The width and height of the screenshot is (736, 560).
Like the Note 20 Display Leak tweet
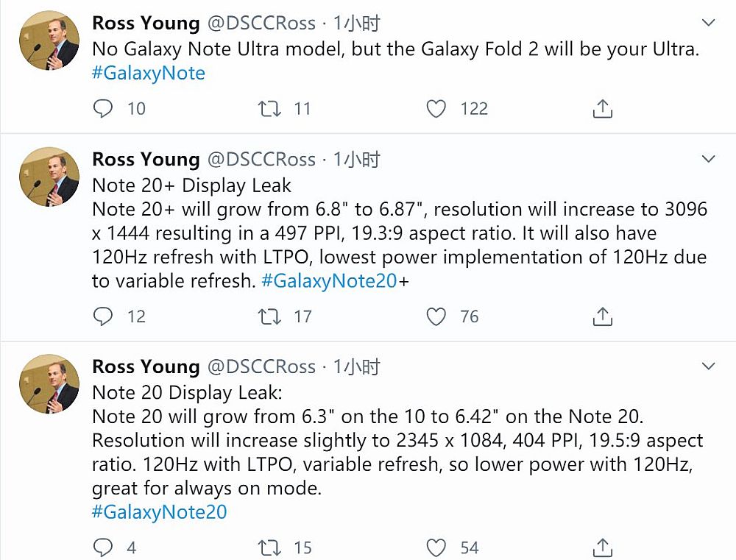[x=436, y=547]
